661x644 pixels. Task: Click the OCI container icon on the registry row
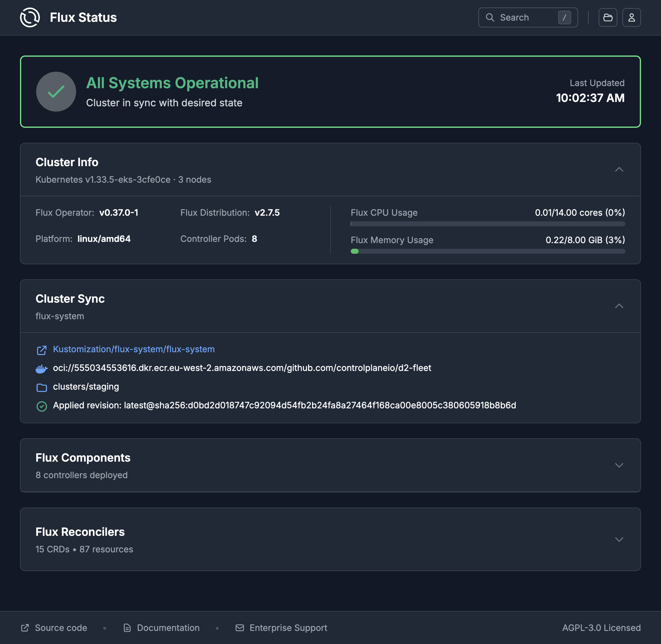click(x=41, y=368)
